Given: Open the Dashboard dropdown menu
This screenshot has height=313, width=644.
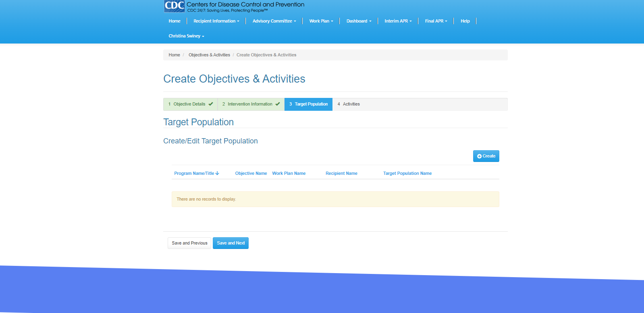Looking at the screenshot, I should pos(359,21).
